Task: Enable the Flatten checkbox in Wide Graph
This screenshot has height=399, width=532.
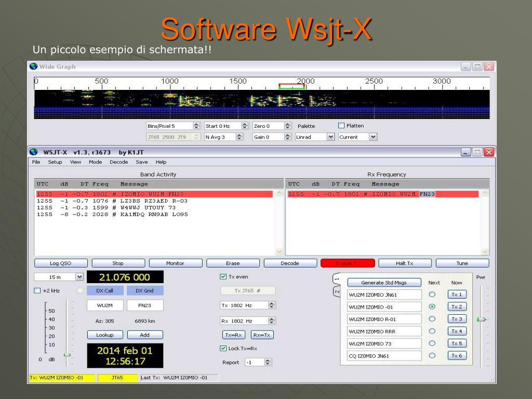Action: coord(341,126)
